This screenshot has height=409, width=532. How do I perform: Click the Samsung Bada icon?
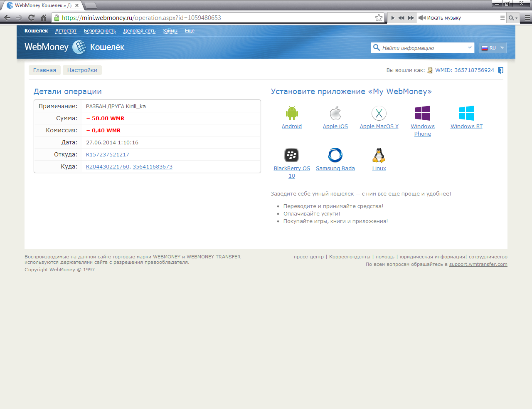click(335, 155)
